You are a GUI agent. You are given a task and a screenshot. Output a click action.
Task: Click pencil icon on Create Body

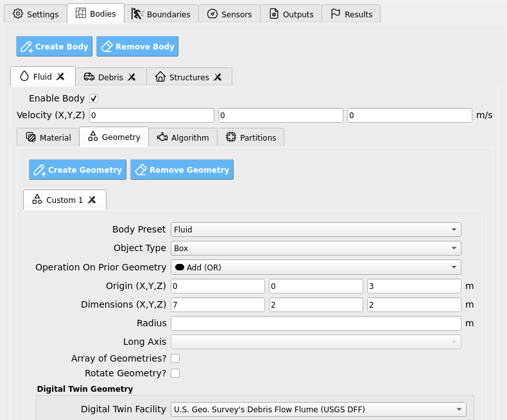pyautogui.click(x=27, y=47)
